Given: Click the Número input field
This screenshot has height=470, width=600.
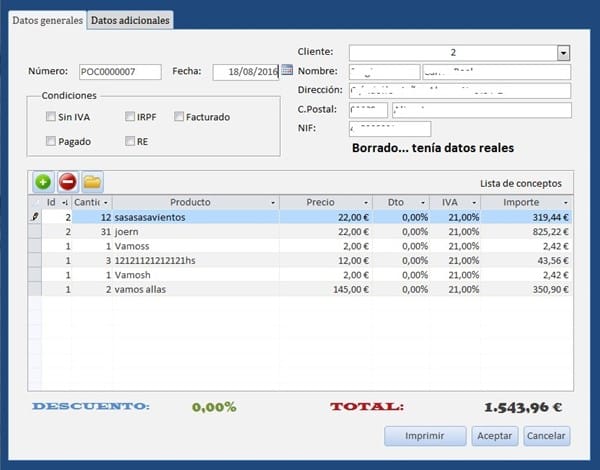Looking at the screenshot, I should 120,72.
